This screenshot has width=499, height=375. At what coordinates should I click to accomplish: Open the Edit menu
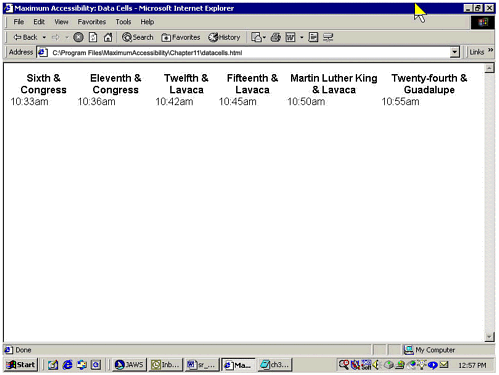pos(39,22)
